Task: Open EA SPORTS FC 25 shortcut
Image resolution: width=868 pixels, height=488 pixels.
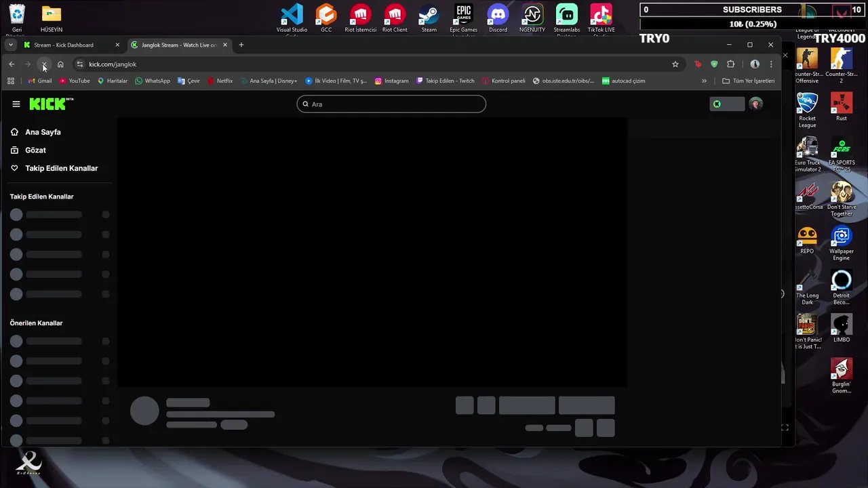Action: 842,155
